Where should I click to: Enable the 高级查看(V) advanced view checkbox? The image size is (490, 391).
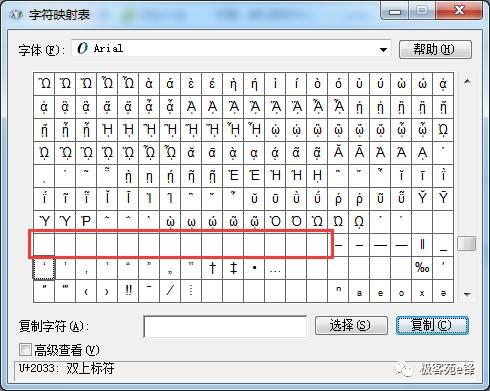(x=25, y=350)
